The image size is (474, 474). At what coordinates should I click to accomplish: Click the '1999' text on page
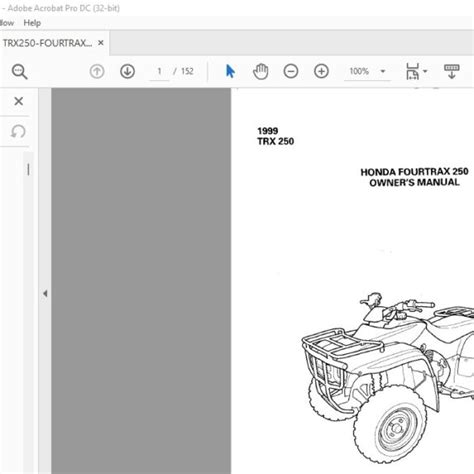pos(268,131)
